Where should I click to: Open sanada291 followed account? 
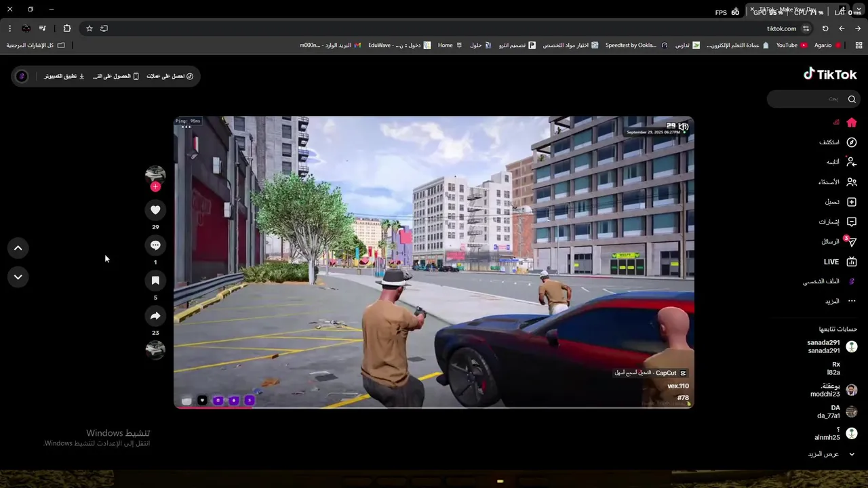pyautogui.click(x=832, y=346)
